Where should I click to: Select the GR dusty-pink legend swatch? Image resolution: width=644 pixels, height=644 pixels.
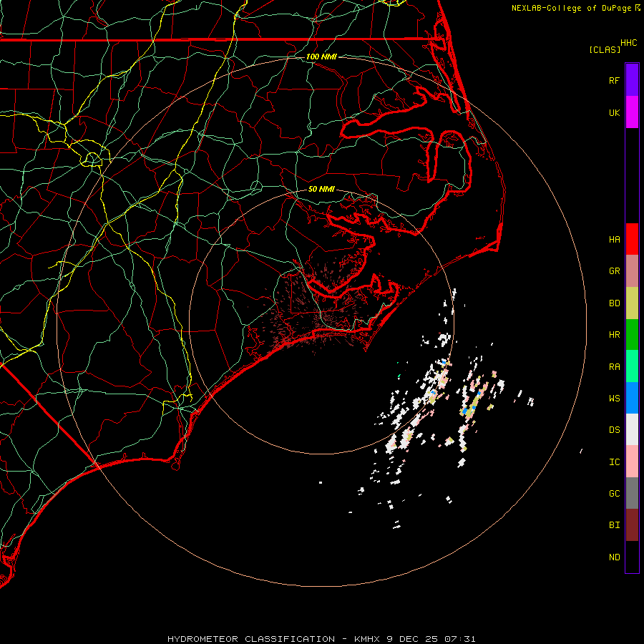pyautogui.click(x=632, y=271)
